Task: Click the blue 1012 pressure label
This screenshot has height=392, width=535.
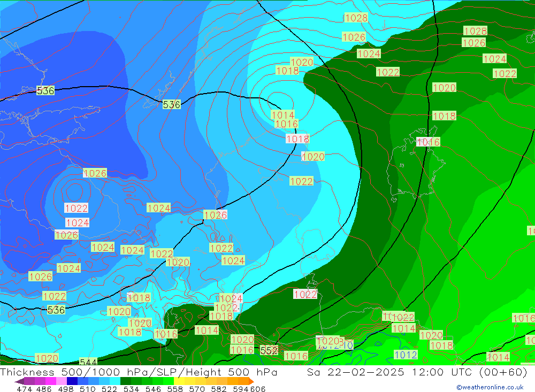Action: pyautogui.click(x=406, y=355)
